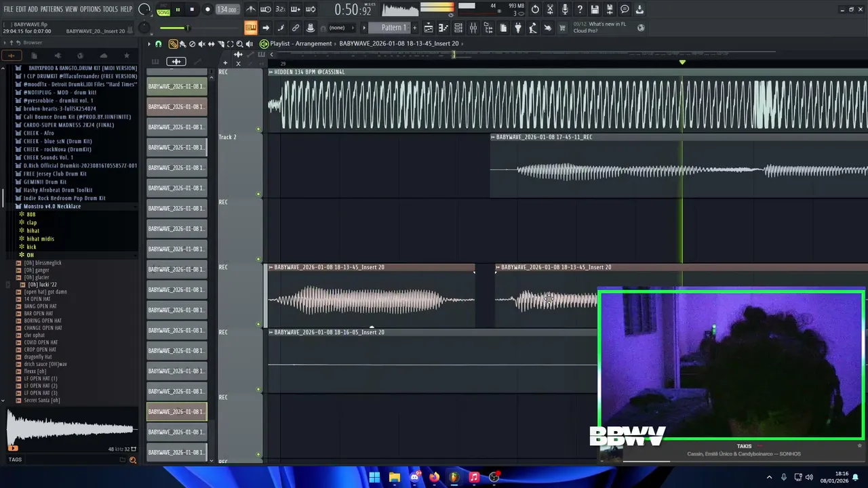The width and height of the screenshot is (868, 488).
Task: Toggle the playlist snap magnet
Action: tap(159, 44)
